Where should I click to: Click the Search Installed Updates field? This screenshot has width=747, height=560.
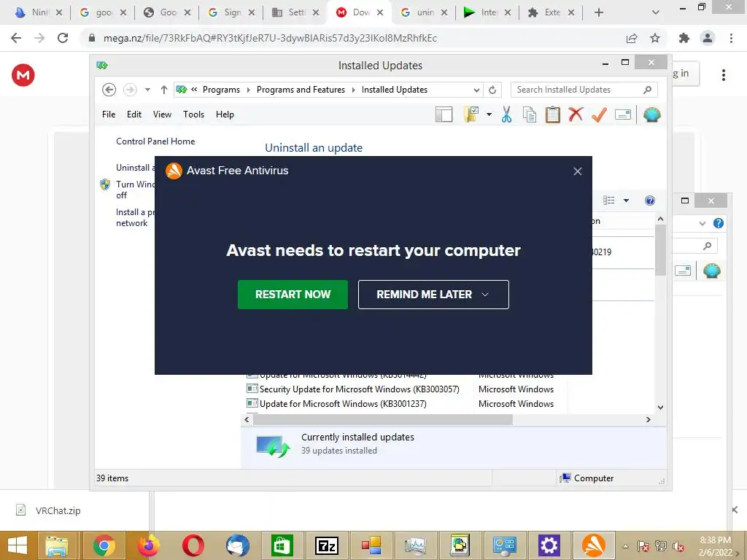(x=584, y=90)
